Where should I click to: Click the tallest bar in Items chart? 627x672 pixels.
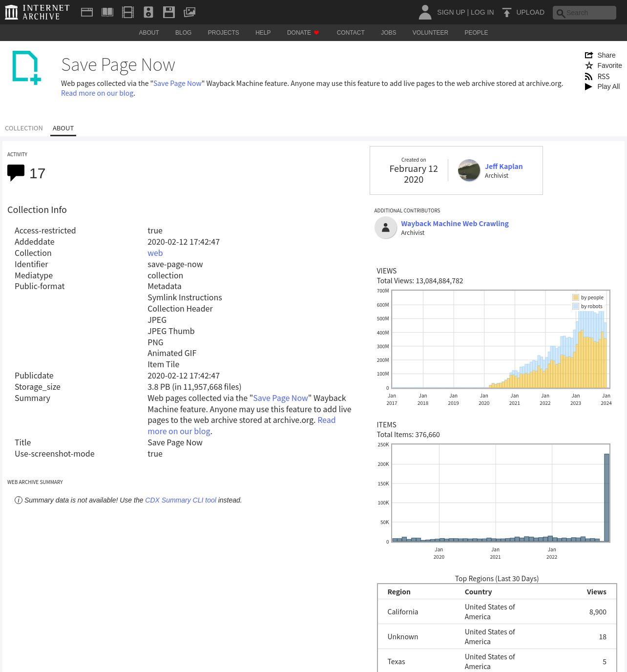(606, 498)
